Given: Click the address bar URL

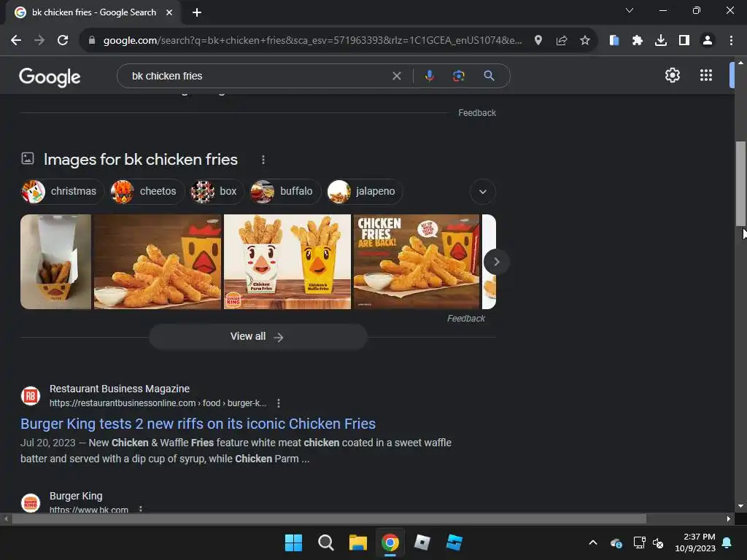Looking at the screenshot, I should (312, 41).
